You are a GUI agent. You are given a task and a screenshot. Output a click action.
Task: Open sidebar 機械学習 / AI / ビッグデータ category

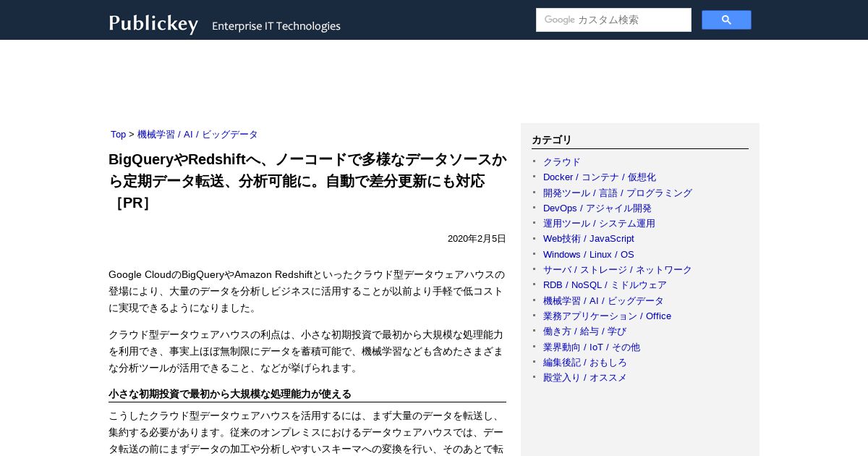point(603,301)
